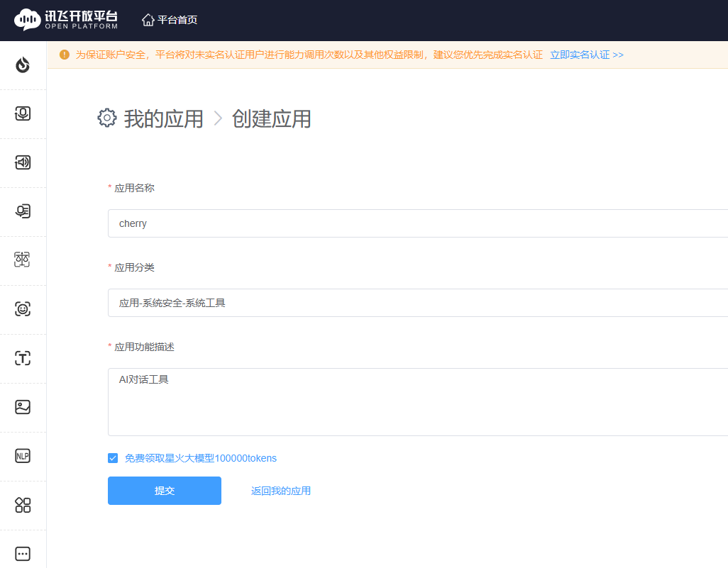Open the text recognition T icon

point(23,358)
